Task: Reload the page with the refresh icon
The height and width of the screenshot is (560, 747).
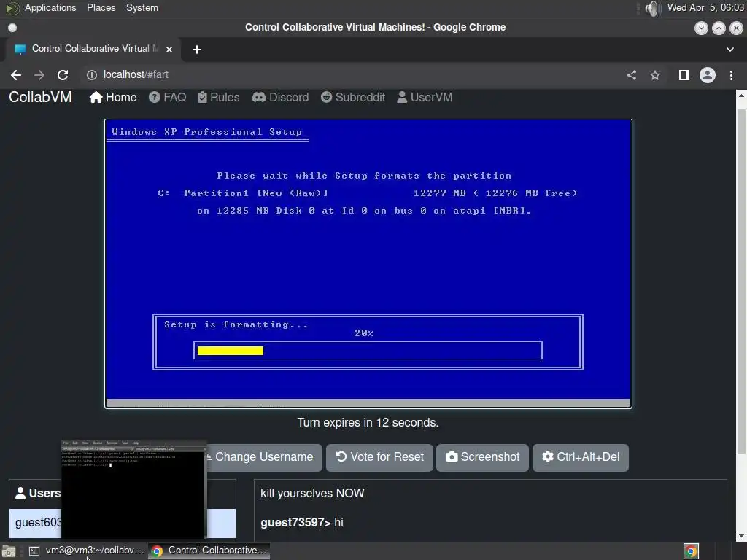Action: 63,75
